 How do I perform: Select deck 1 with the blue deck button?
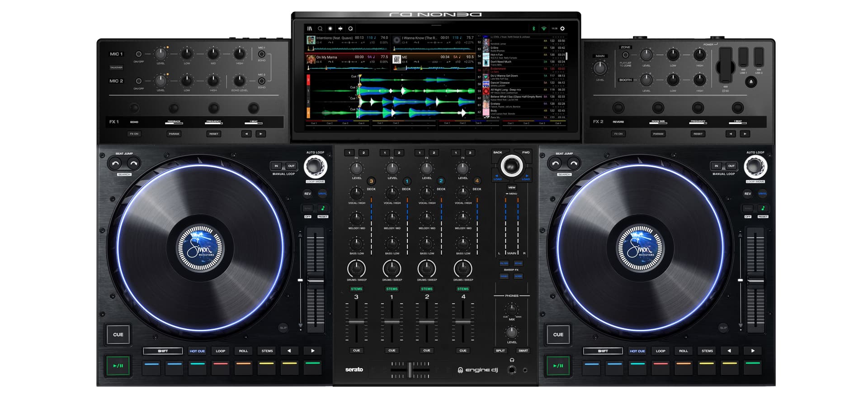click(x=406, y=181)
